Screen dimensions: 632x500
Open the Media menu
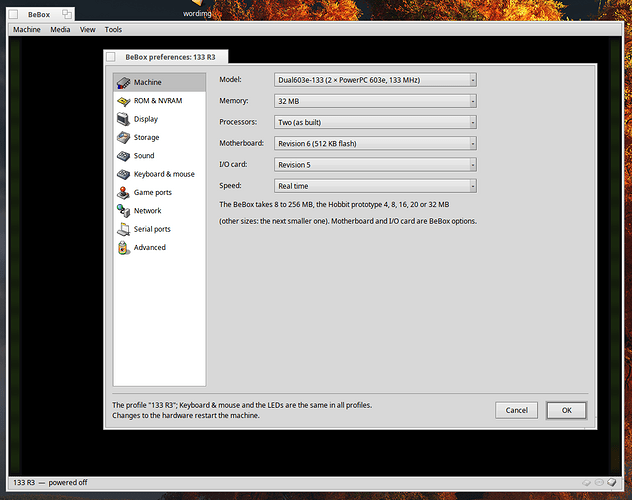[60, 29]
